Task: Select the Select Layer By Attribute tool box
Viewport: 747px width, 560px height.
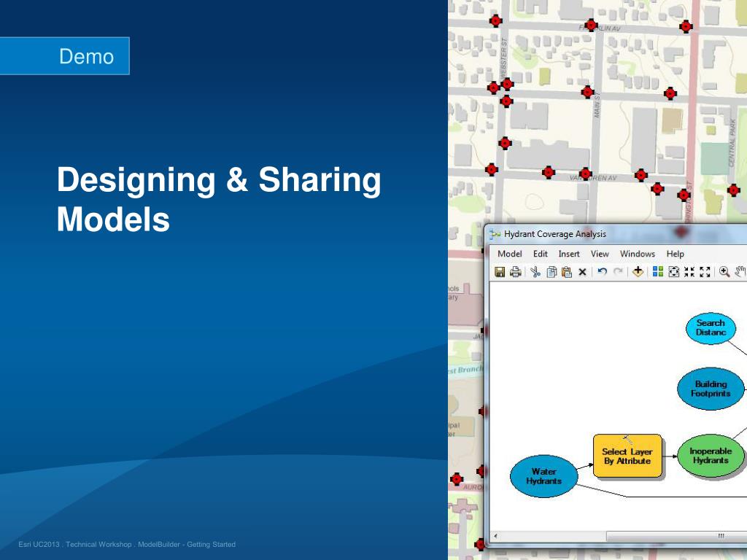Action: [x=627, y=456]
